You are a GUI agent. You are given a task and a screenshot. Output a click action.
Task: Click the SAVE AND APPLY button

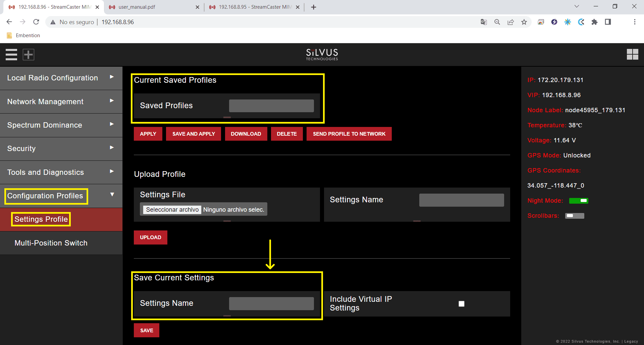pos(194,134)
